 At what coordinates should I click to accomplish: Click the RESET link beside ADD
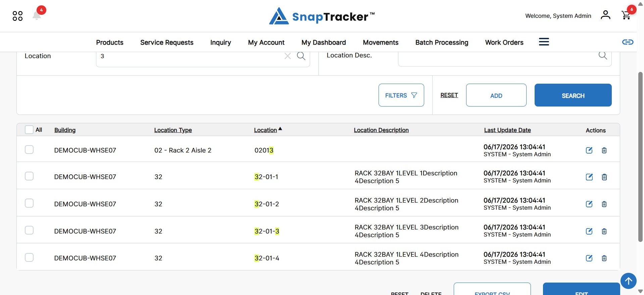(449, 95)
